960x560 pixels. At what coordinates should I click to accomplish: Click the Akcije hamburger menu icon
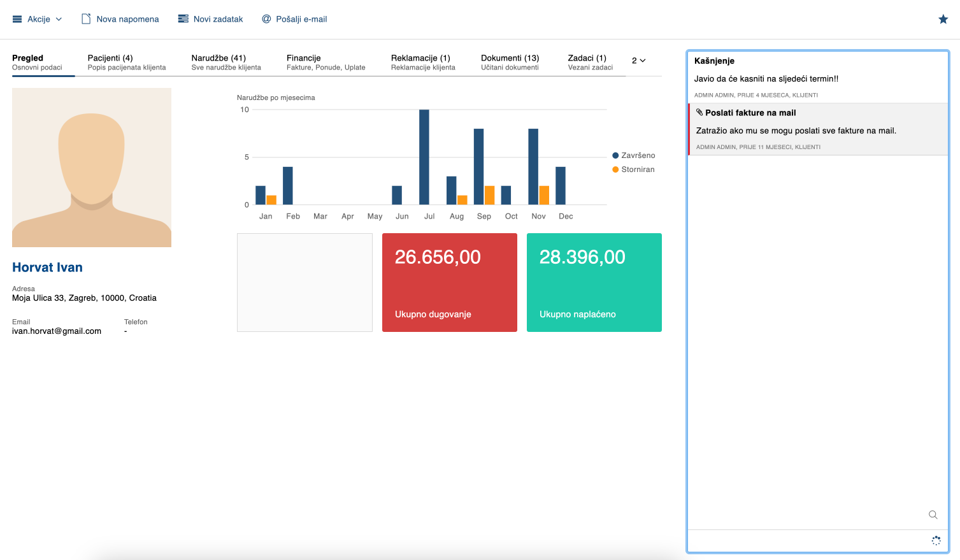click(x=17, y=19)
